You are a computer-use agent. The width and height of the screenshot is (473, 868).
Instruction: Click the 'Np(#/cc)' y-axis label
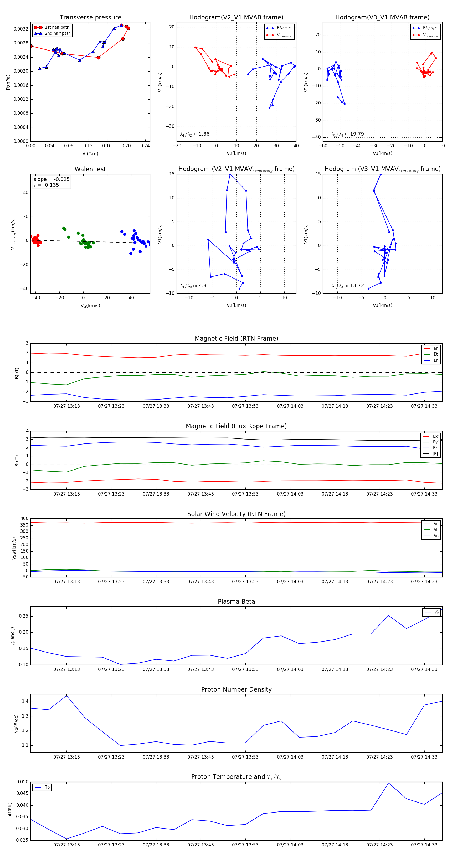point(16,724)
